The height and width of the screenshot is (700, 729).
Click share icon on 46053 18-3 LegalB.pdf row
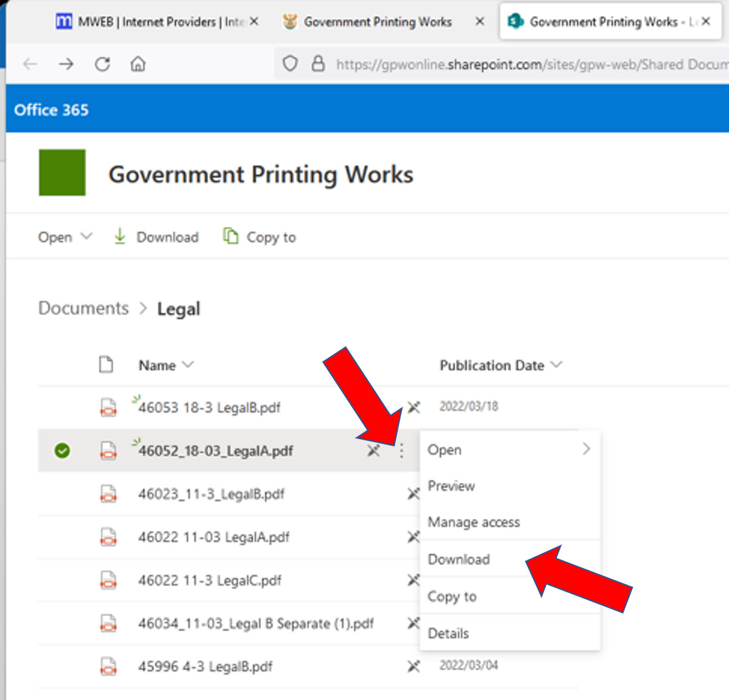click(x=414, y=407)
